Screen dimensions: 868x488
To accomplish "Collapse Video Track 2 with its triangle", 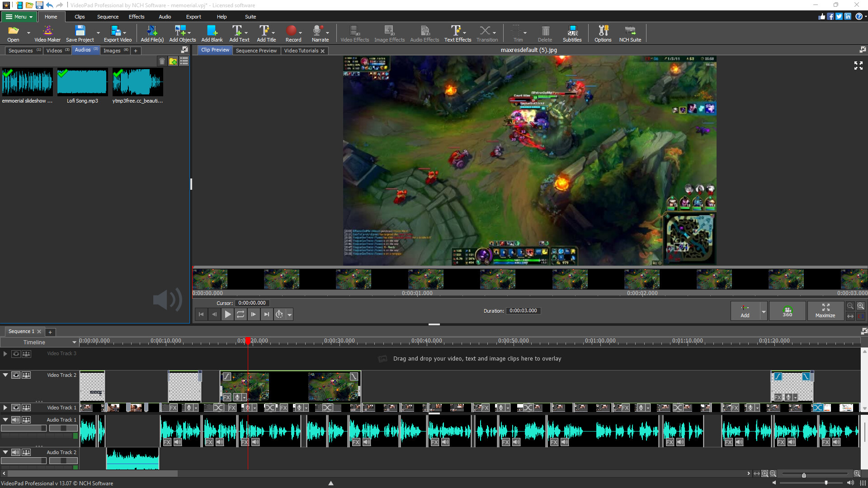I will [5, 375].
